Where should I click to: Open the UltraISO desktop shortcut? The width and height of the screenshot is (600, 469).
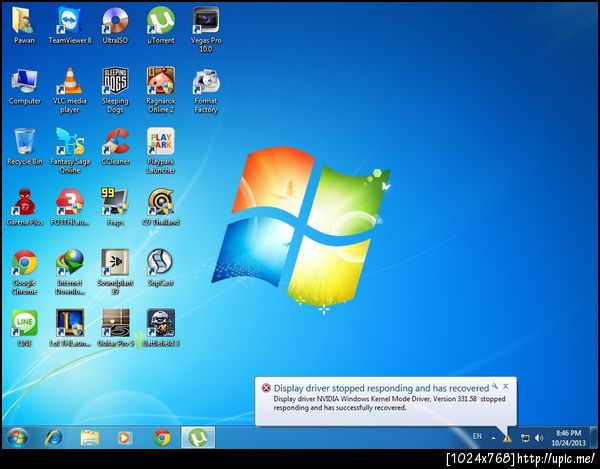click(x=115, y=26)
